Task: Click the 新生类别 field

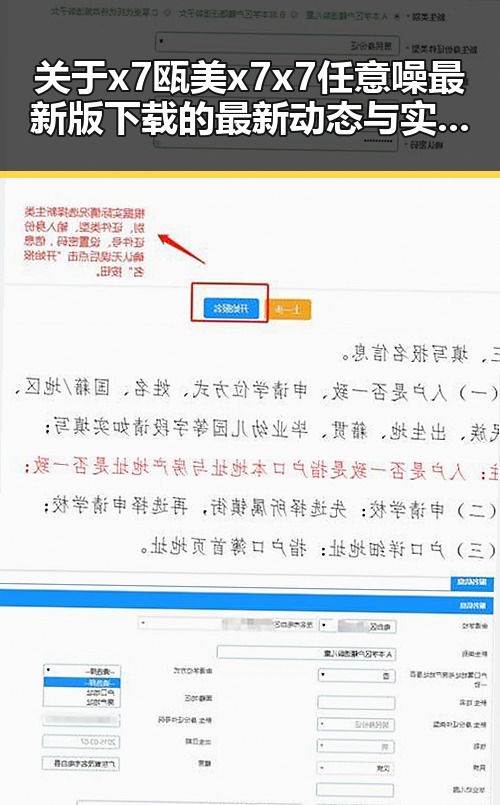Action: coord(306,653)
